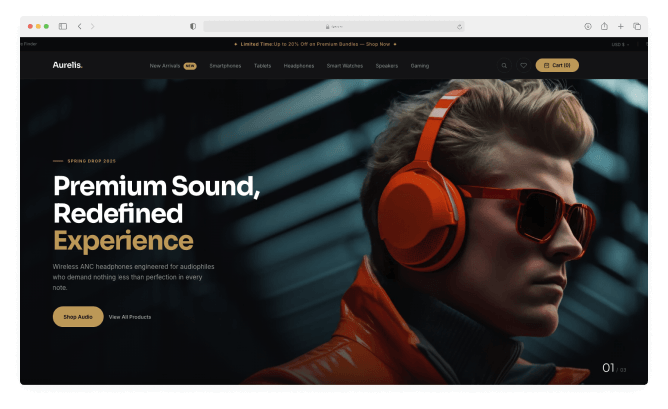Go to the Aurelis logo home link

[67, 65]
